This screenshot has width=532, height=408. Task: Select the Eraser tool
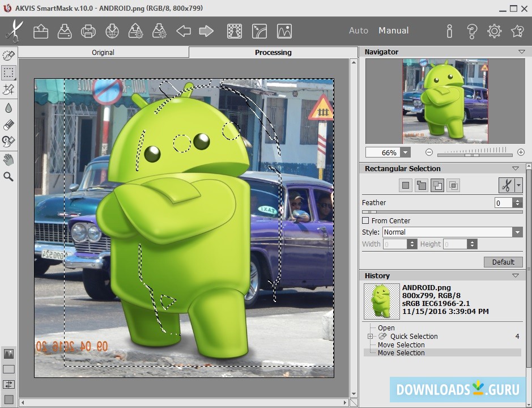click(8, 125)
